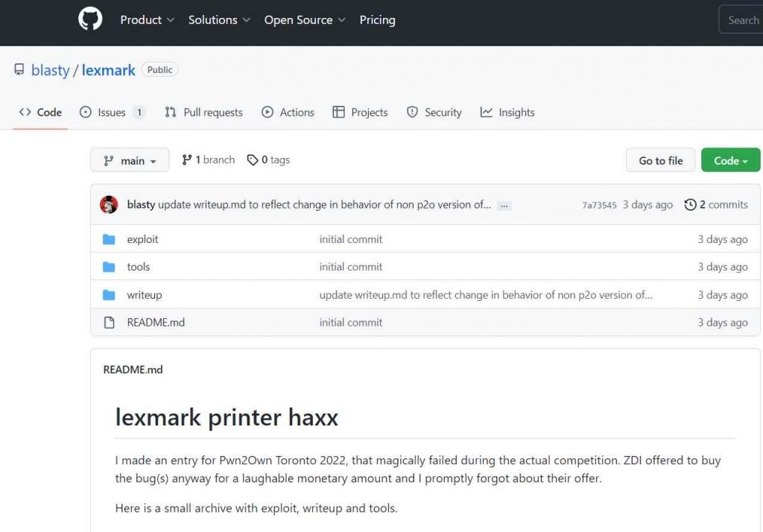Click the README.md file icon
The height and width of the screenshot is (532, 763).
pos(110,322)
